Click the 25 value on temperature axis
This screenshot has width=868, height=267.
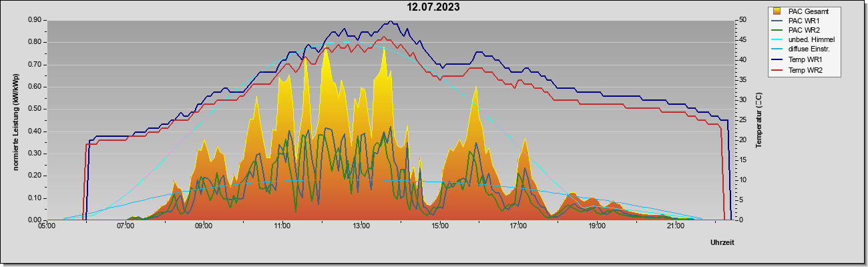741,119
